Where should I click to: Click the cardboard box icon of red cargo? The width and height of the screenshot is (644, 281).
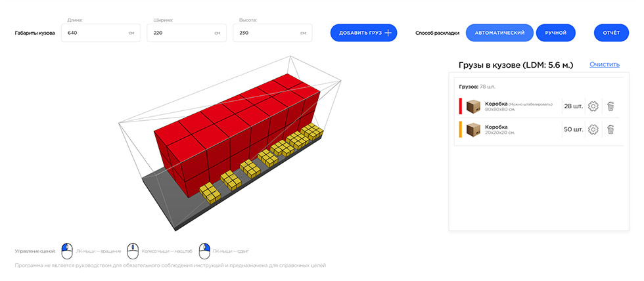[473, 106]
